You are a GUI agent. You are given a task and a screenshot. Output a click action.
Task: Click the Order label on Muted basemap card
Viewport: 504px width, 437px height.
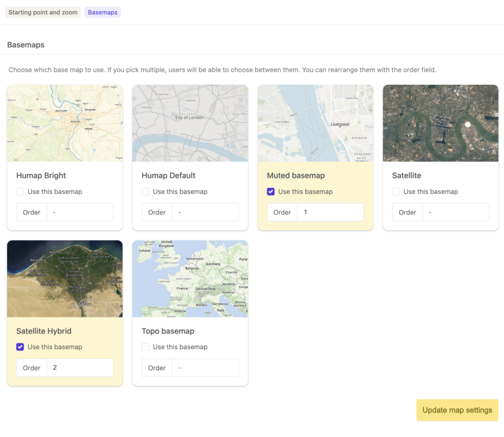click(x=282, y=212)
